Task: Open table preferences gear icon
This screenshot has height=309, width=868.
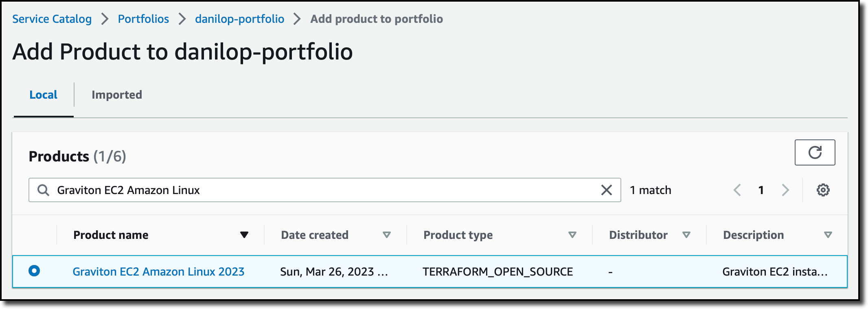Action: 823,190
